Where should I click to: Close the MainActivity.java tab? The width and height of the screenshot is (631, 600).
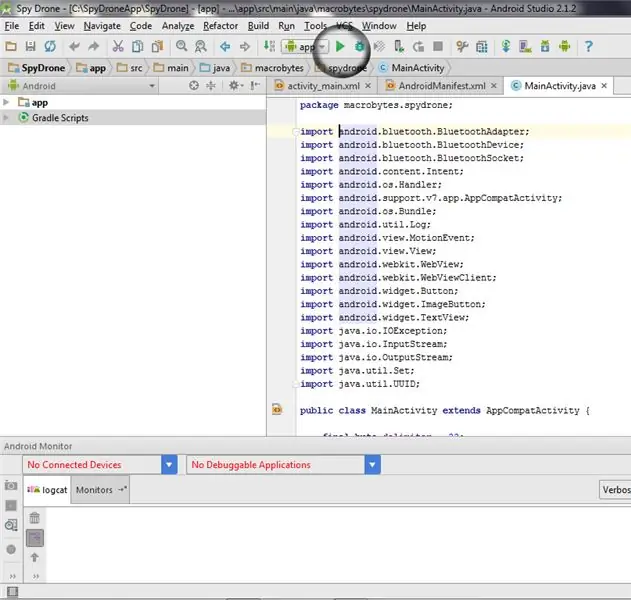[x=604, y=86]
